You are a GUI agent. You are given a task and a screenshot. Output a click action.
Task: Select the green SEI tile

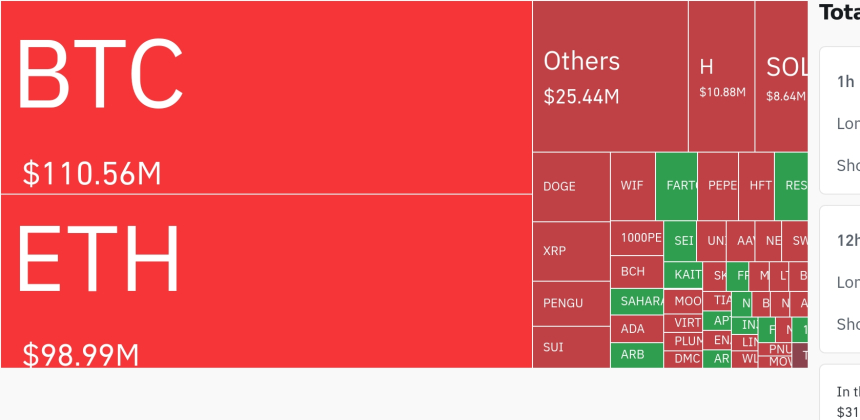click(x=681, y=241)
